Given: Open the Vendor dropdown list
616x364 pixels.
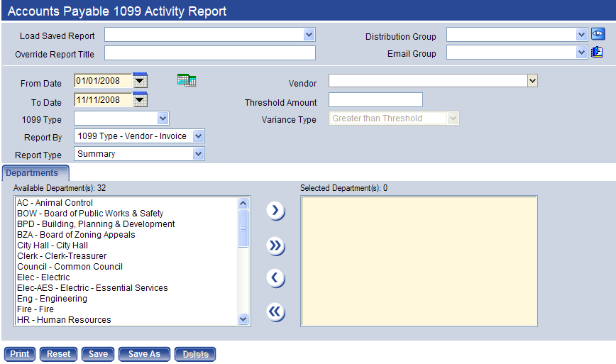Looking at the screenshot, I should (532, 82).
